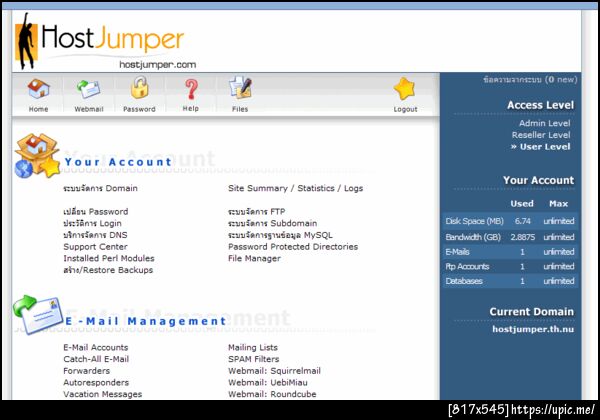Open the Domain management link
This screenshot has height=420, width=600.
coord(100,188)
